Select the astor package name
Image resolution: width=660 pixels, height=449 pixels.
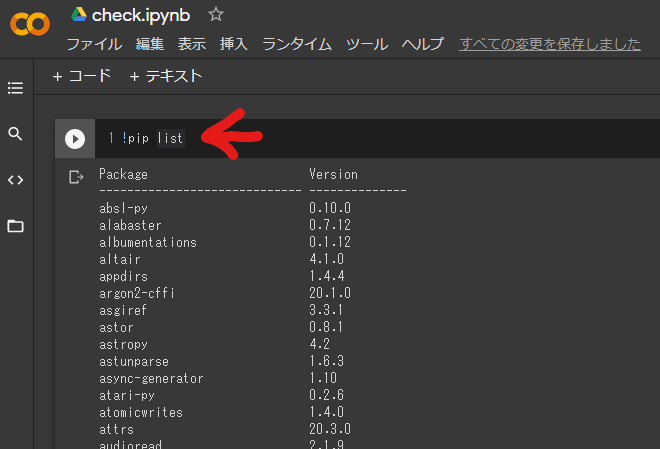[x=116, y=327]
